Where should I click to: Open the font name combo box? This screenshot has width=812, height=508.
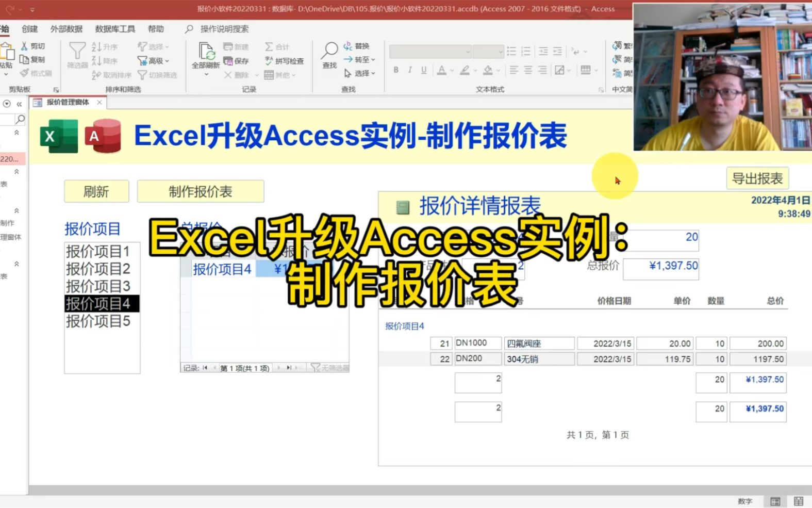coord(430,52)
